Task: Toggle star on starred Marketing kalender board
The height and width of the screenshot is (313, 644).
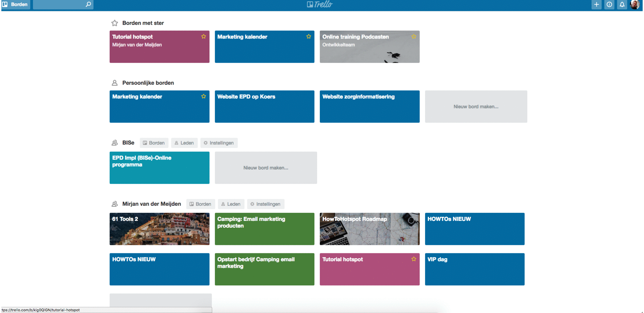Action: point(308,37)
